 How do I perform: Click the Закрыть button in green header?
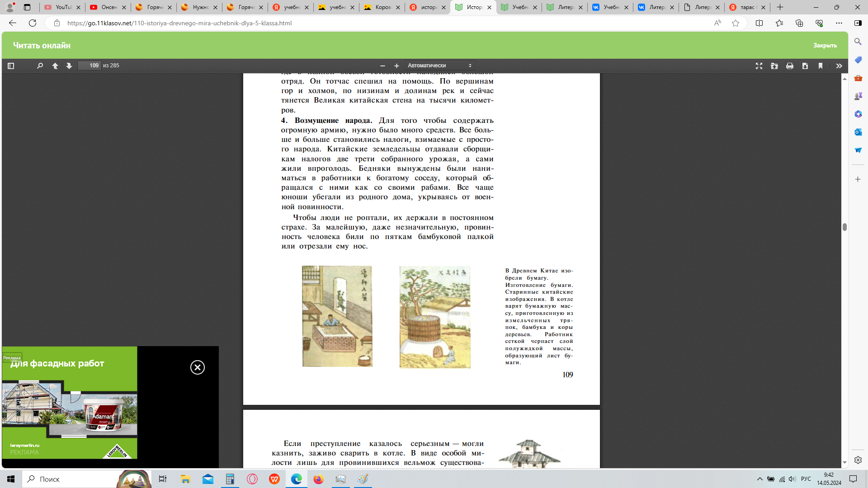tap(825, 46)
